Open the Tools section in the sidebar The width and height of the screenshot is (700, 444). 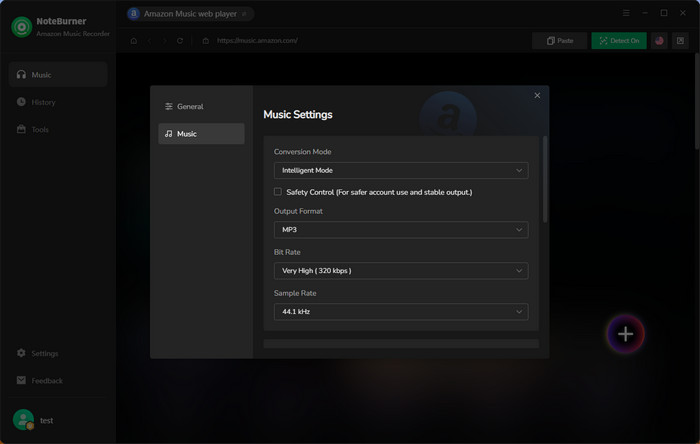pyautogui.click(x=58, y=129)
